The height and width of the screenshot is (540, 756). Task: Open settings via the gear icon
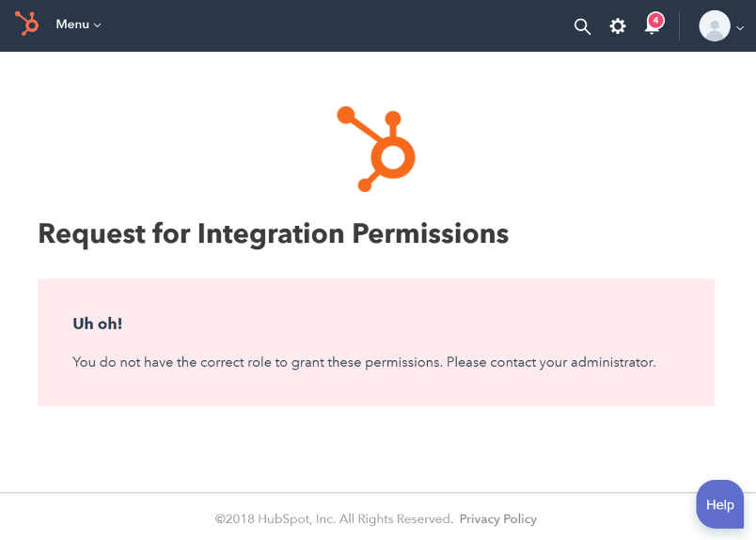(x=617, y=26)
